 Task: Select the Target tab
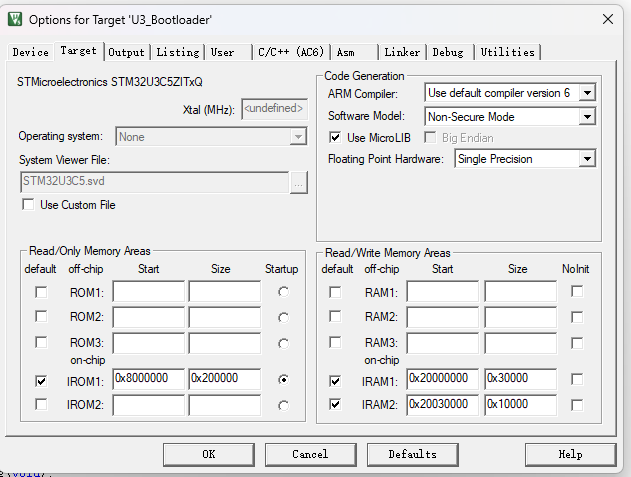(x=79, y=51)
